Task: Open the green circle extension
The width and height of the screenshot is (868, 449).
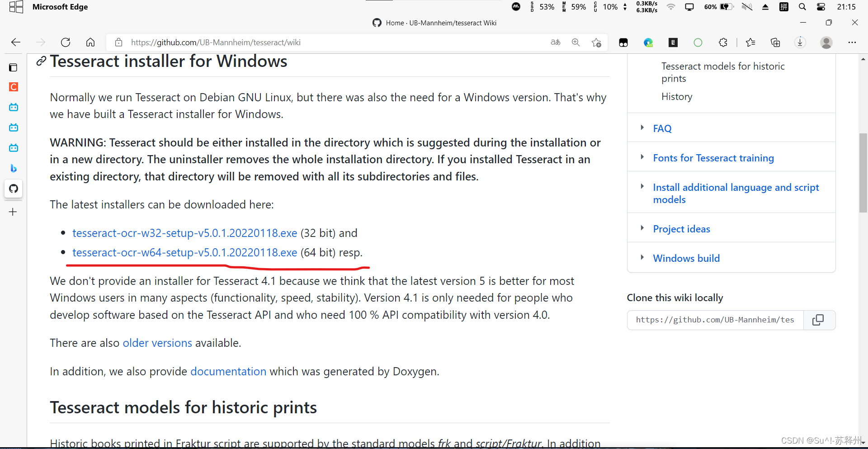Action: click(x=698, y=43)
